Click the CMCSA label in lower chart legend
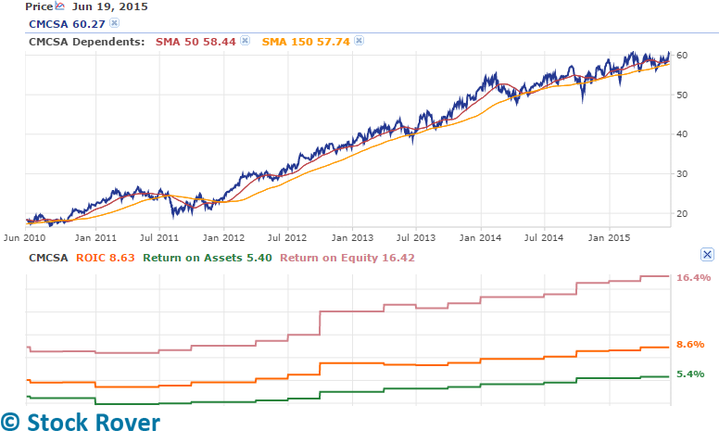The width and height of the screenshot is (719, 431). (x=48, y=258)
